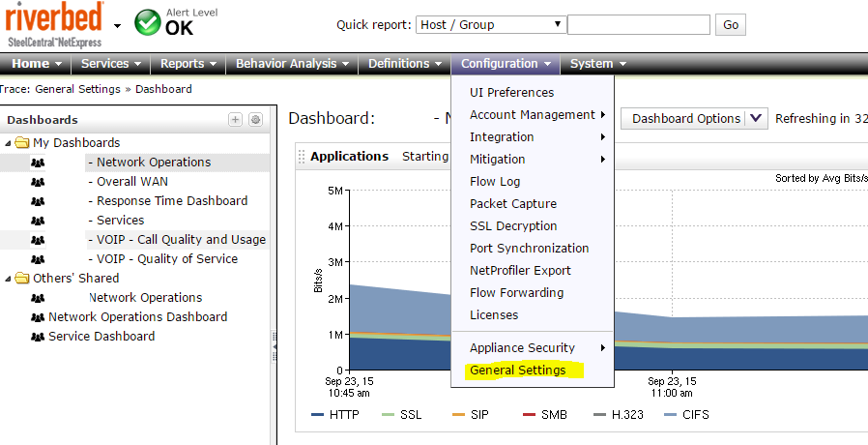The width and height of the screenshot is (868, 445).
Task: Click the Riverbed SteelCentral logo
Action: point(54,24)
